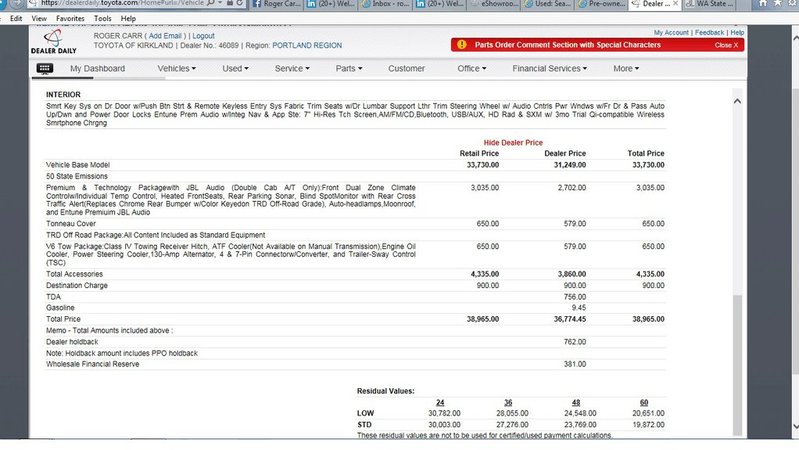Switch to the WA State browser tab
Screen dimensions: 799x450
point(709,4)
